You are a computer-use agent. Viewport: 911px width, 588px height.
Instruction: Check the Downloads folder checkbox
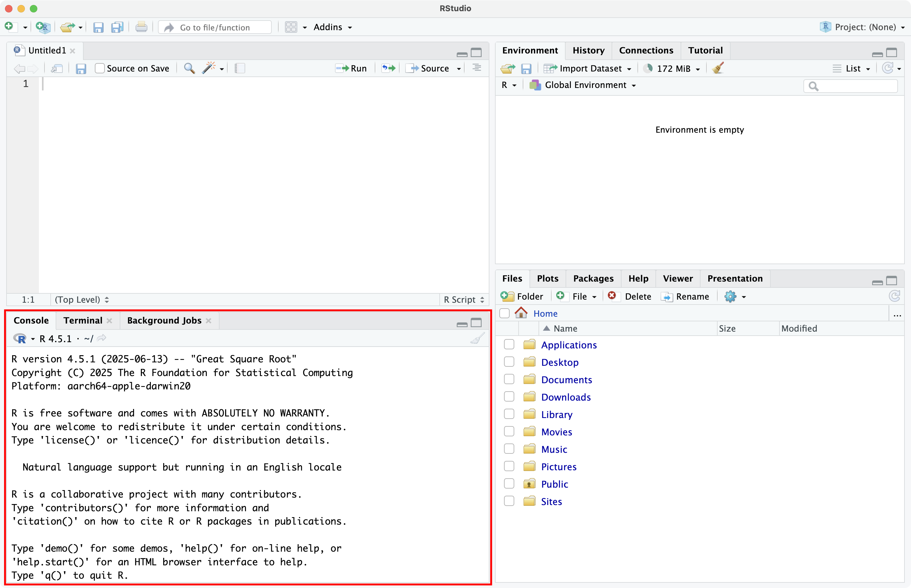click(509, 397)
